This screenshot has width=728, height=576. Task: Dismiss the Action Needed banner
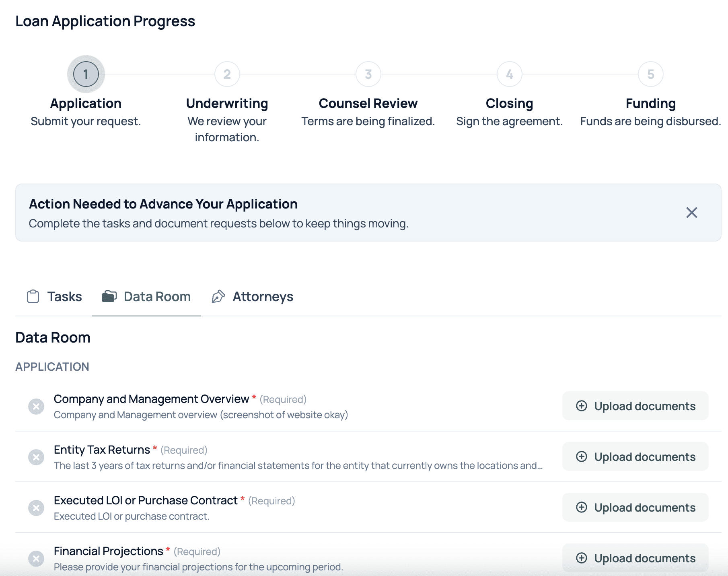point(691,213)
